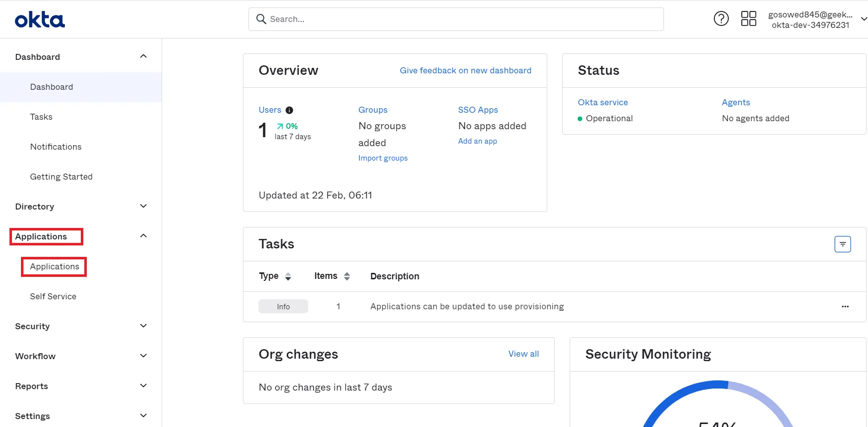Open the SSO Apps overview link
Viewport: 868px width, 427px height.
[478, 110]
